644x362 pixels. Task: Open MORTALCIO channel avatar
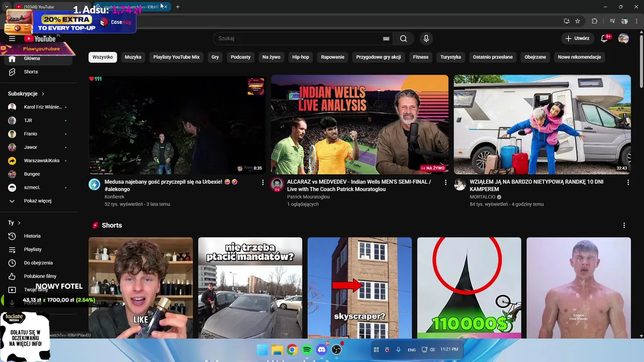coord(460,185)
